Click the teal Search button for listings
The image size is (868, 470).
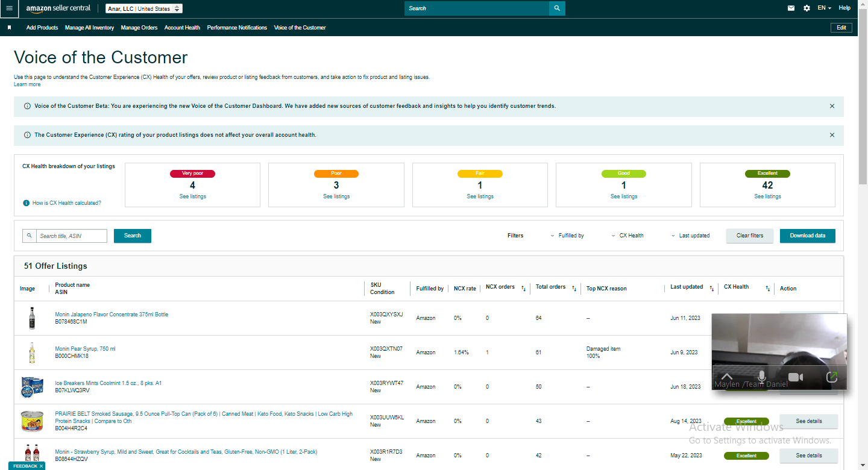(133, 236)
